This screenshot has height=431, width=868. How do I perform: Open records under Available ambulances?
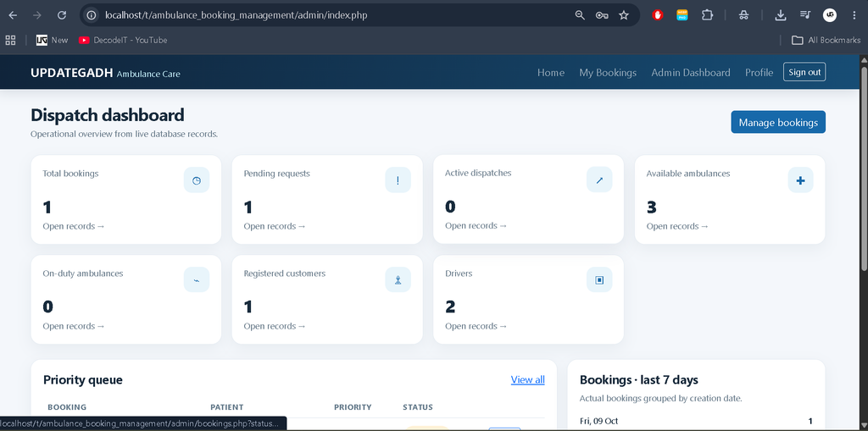click(677, 226)
